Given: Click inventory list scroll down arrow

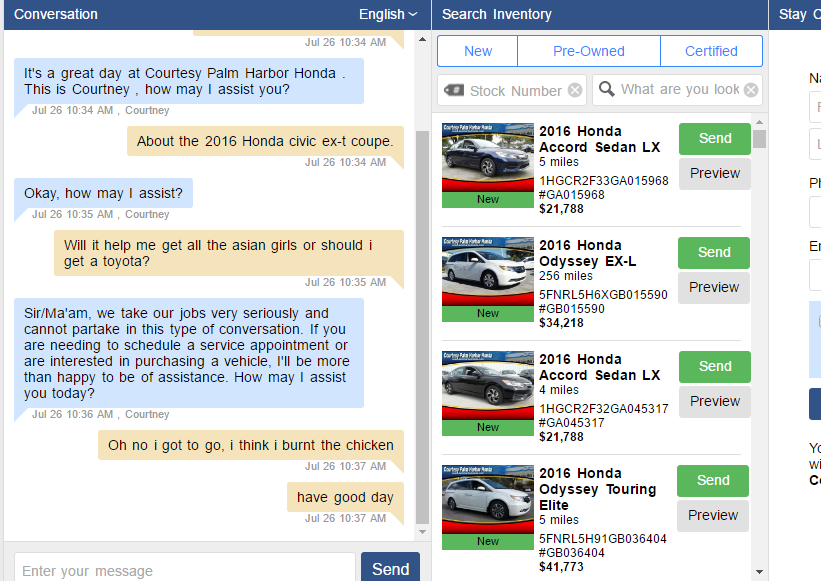Looking at the screenshot, I should point(760,572).
